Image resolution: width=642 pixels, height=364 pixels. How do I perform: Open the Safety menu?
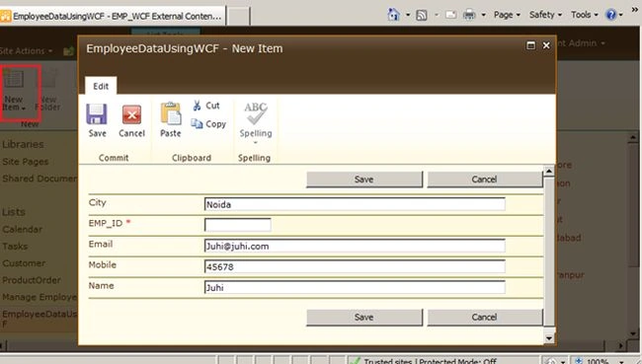(545, 15)
